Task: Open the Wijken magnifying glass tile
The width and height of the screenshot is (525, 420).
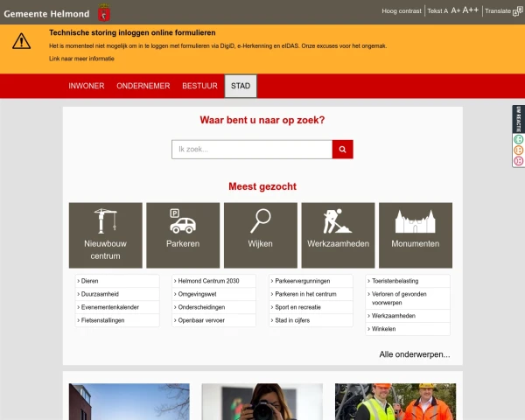Action: 261,235
